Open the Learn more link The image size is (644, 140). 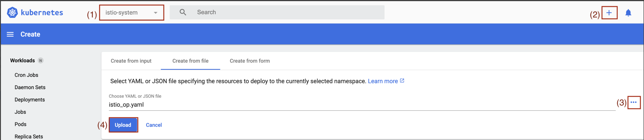click(x=383, y=81)
